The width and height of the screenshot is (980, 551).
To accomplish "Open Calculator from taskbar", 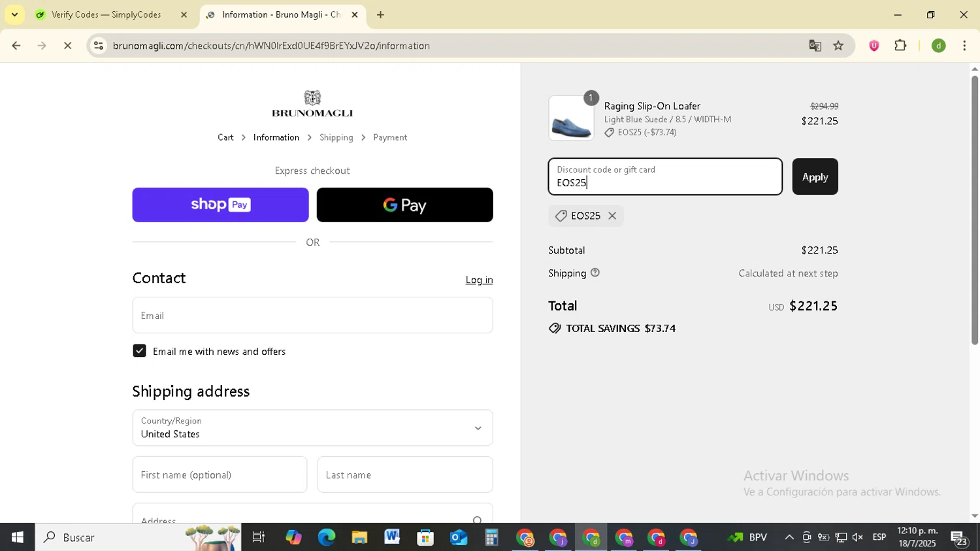I will coord(491,537).
